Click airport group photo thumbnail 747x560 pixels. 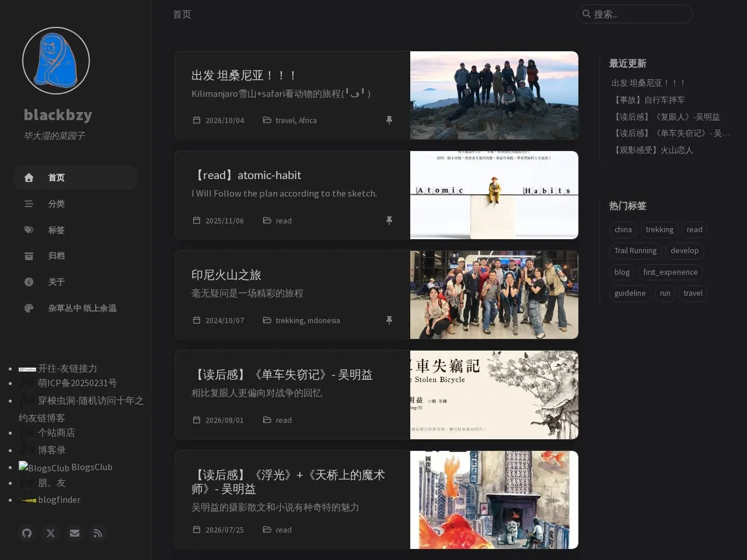click(494, 295)
